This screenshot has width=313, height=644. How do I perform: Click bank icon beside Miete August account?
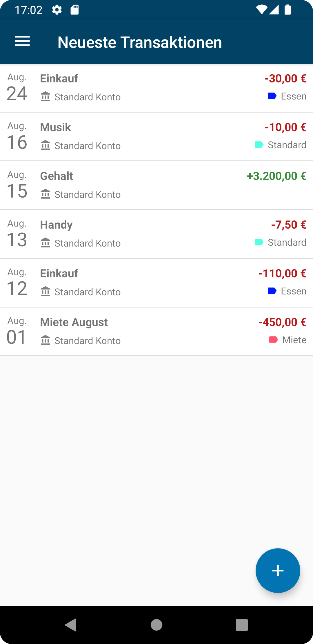pos(46,340)
